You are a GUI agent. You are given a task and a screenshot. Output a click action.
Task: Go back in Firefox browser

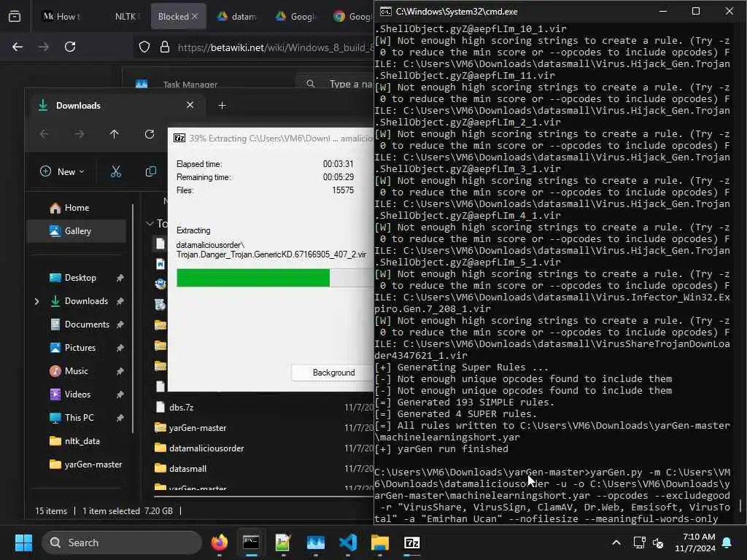tap(18, 47)
